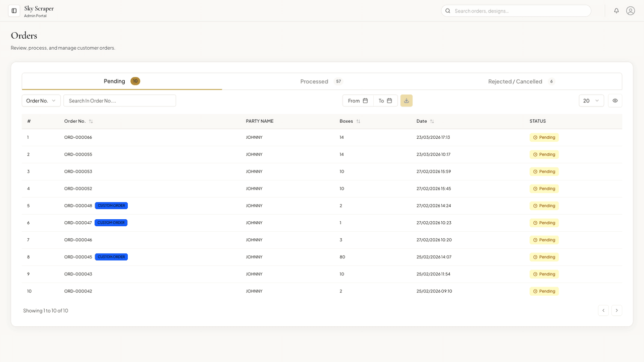Click the To date calendar icon

tap(389, 101)
